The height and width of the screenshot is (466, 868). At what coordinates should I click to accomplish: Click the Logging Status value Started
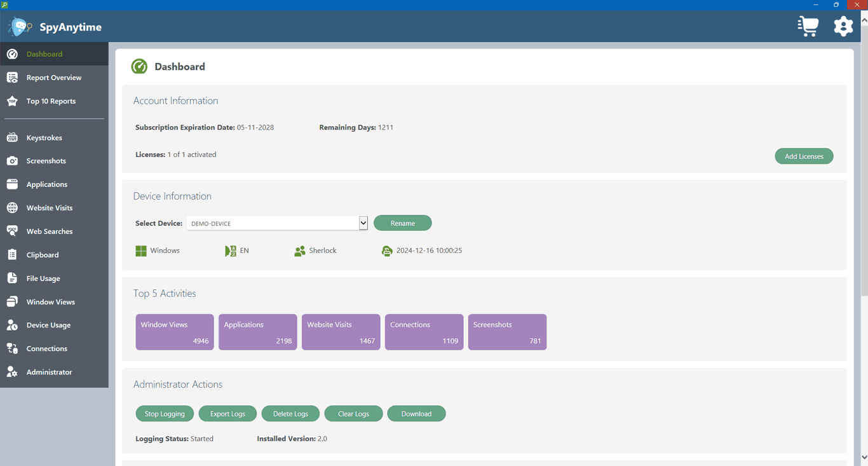[202, 439]
